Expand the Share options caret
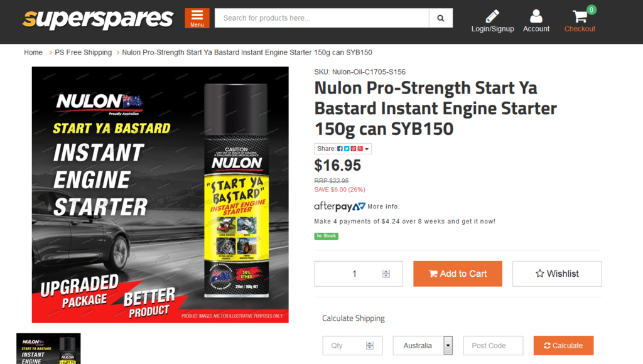The image size is (643, 364). [367, 149]
